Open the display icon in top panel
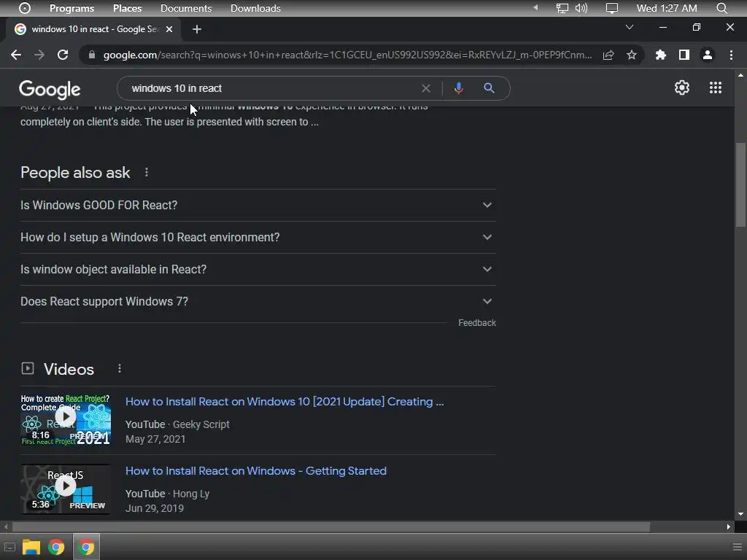The width and height of the screenshot is (747, 560). pos(612,8)
